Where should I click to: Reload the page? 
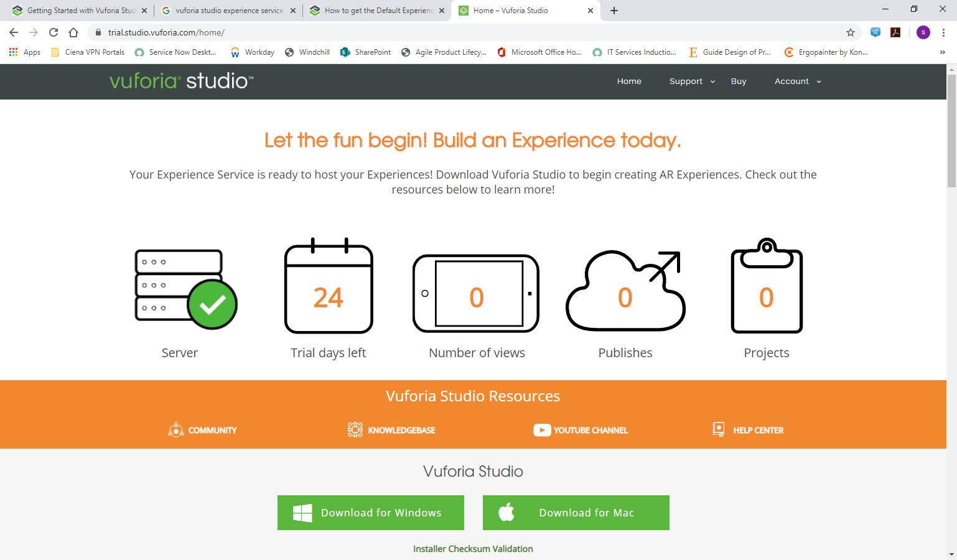coord(54,32)
